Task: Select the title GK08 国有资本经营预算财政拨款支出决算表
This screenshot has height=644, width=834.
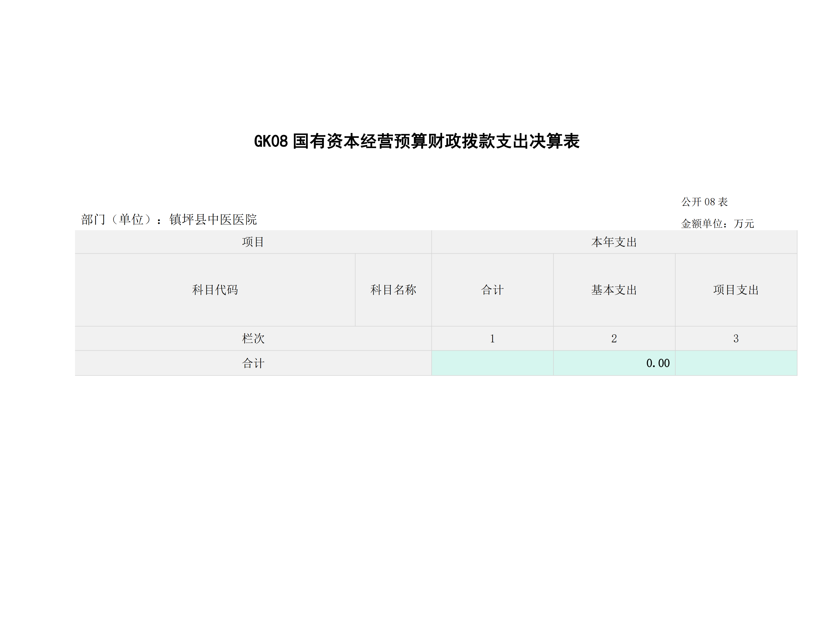Action: [417, 141]
